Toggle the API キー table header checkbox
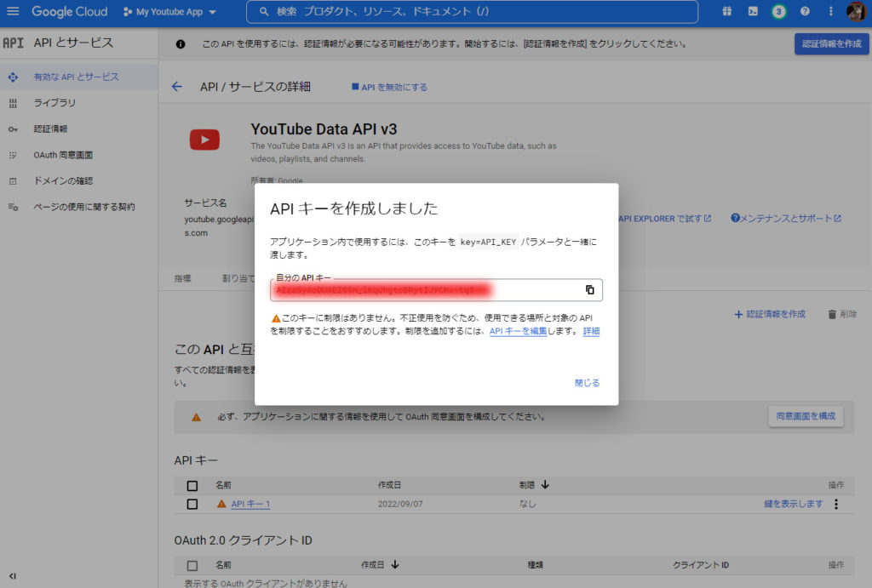This screenshot has height=588, width=872. pos(192,486)
